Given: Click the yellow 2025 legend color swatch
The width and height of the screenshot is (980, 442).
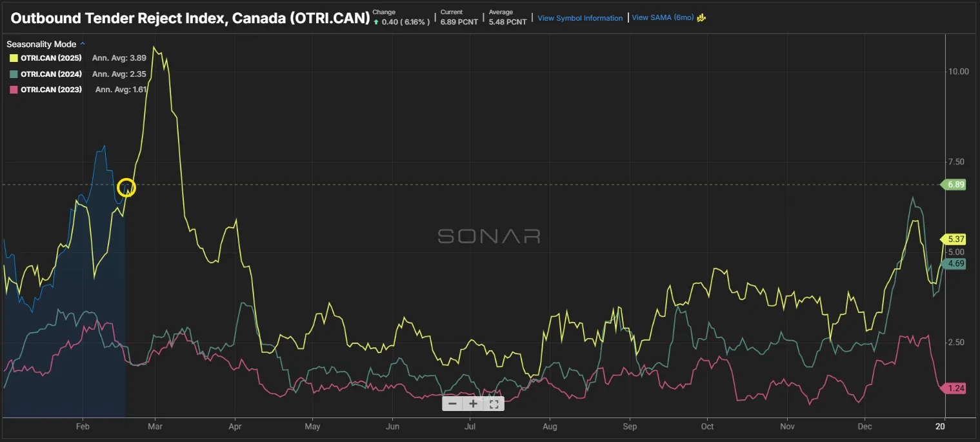Looking at the screenshot, I should [x=14, y=58].
